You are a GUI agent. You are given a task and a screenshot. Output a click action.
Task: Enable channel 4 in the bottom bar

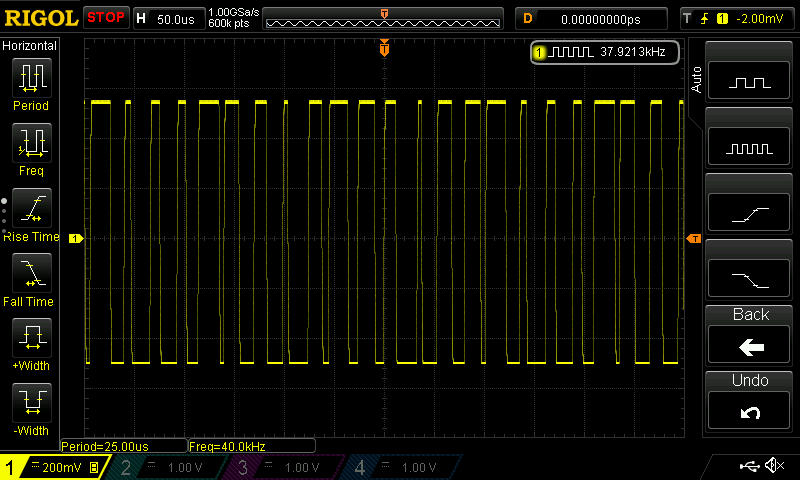pos(403,468)
